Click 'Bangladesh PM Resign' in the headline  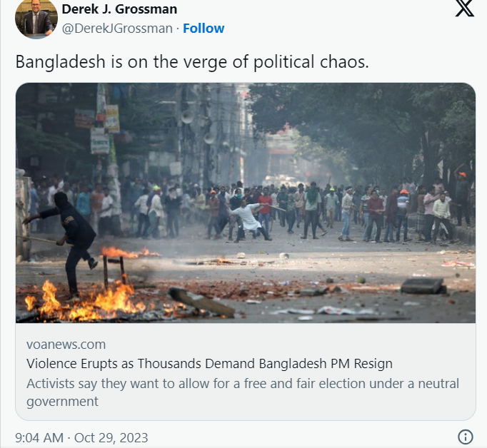click(326, 363)
